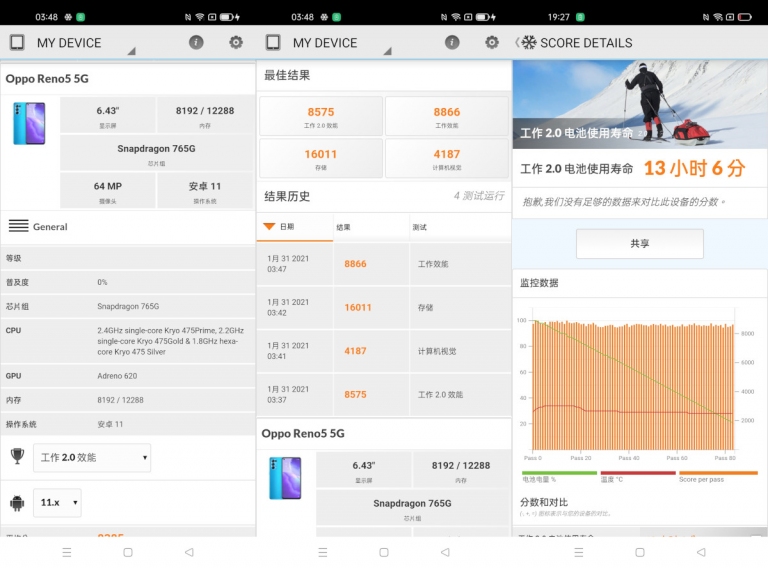
Task: Tap Oppo Reno5 phone thumbnail on middle screen
Action: tap(286, 478)
